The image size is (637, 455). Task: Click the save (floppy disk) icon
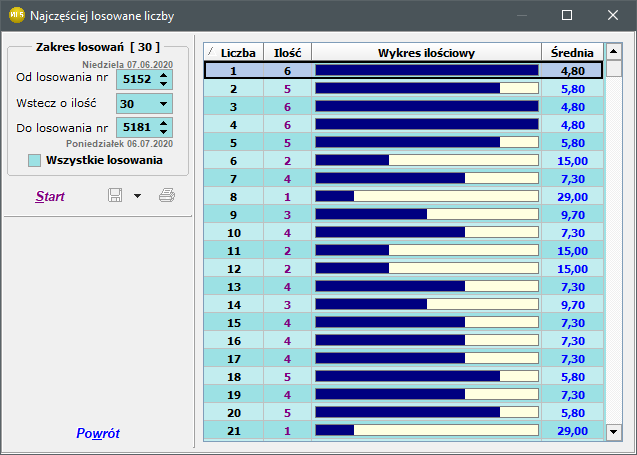tap(115, 195)
